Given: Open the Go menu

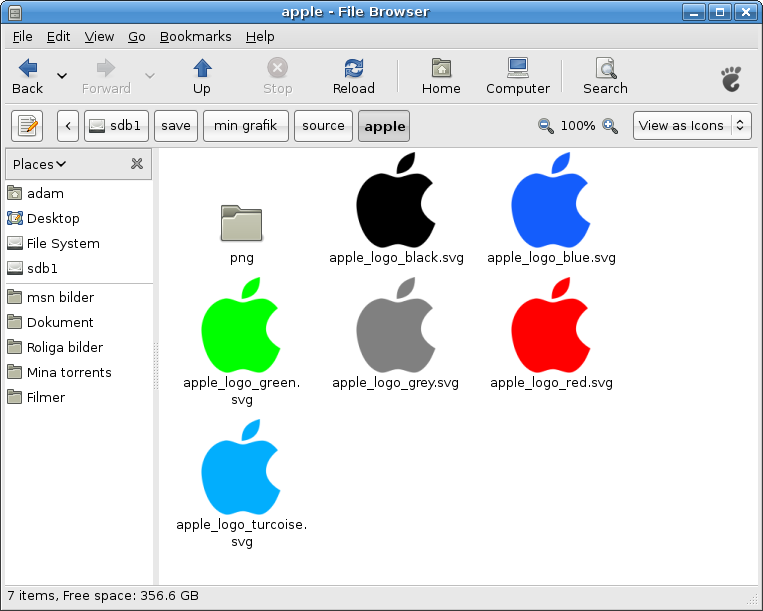Looking at the screenshot, I should 137,36.
